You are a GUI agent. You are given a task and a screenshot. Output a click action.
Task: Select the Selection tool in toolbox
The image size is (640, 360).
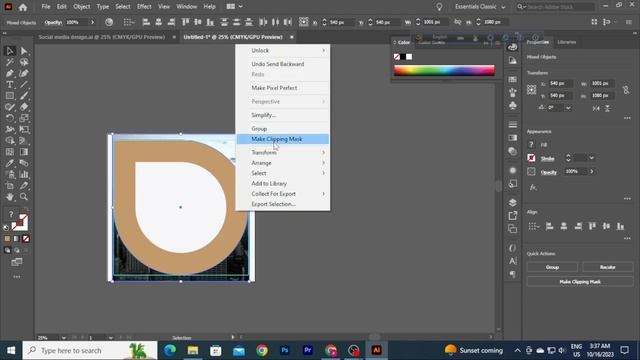[x=10, y=51]
